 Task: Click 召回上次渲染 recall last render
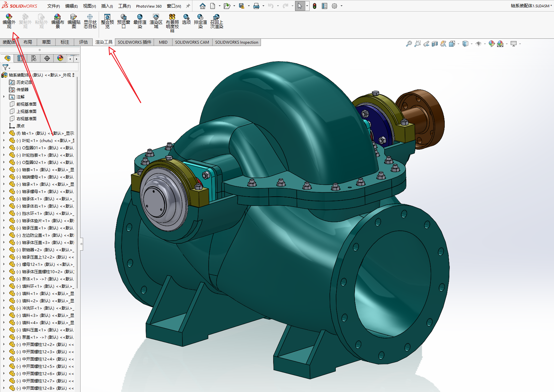tap(217, 21)
